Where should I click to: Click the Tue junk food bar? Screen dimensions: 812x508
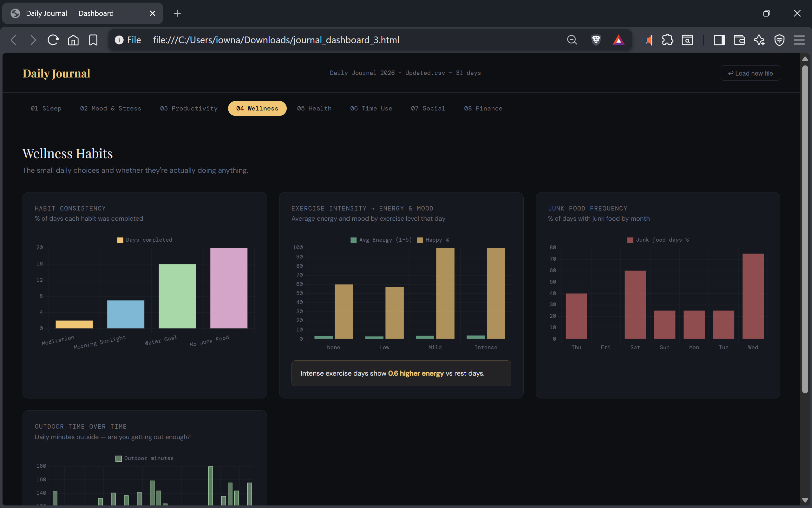pyautogui.click(x=724, y=324)
